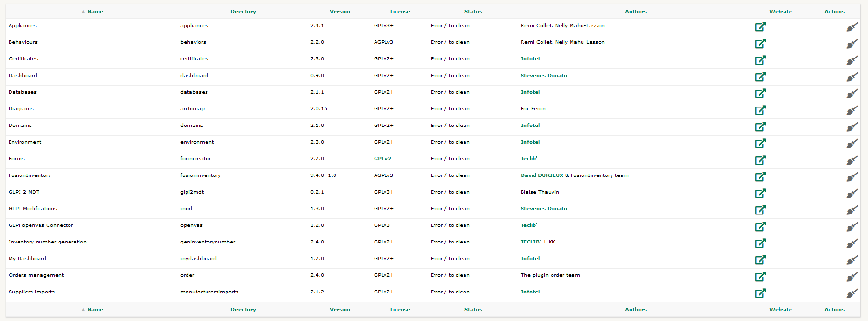Sort by License column in top header
The width and height of the screenshot is (868, 321).
[x=400, y=11]
